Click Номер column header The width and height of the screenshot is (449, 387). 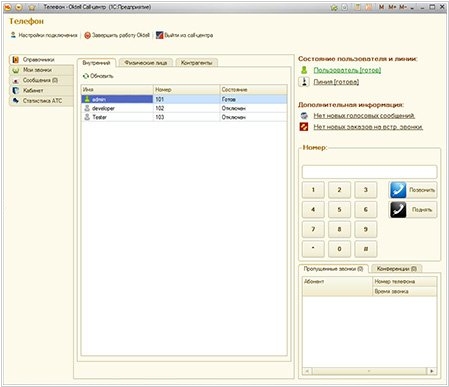(186, 90)
